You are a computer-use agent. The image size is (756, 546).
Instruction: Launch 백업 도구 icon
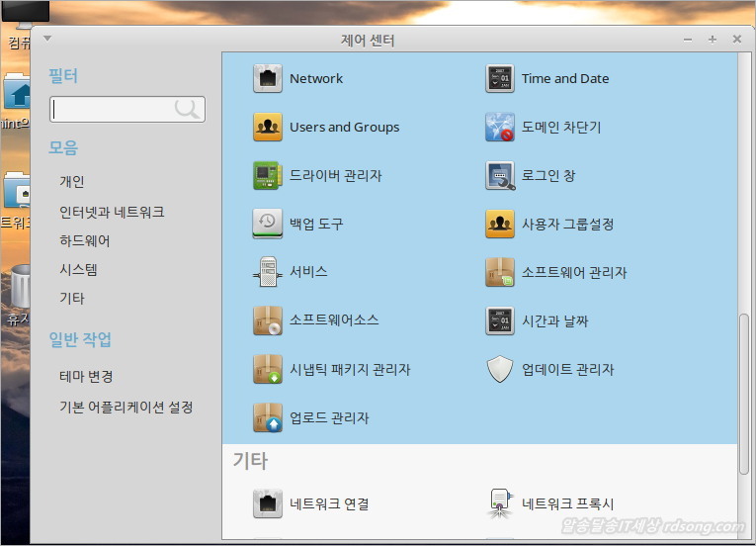point(268,225)
